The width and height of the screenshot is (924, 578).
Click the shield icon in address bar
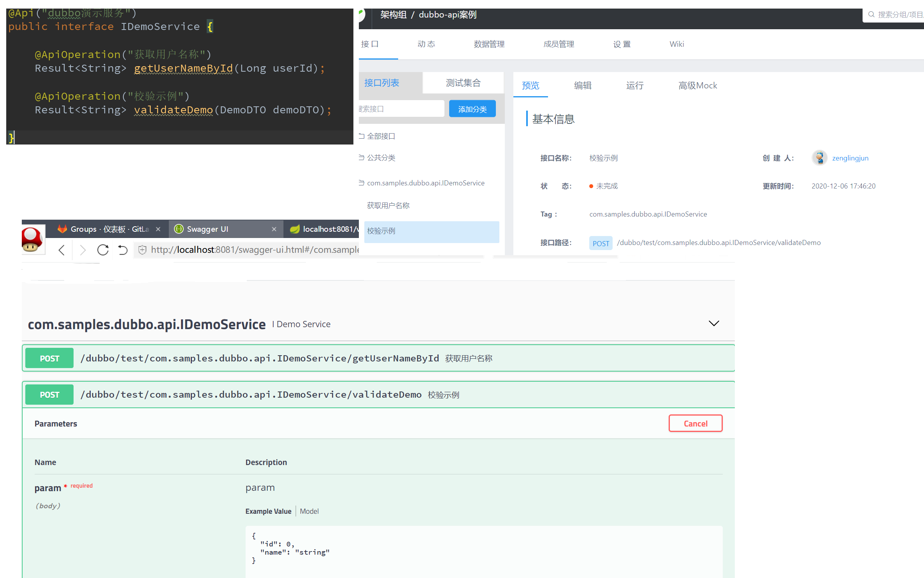pyautogui.click(x=142, y=250)
